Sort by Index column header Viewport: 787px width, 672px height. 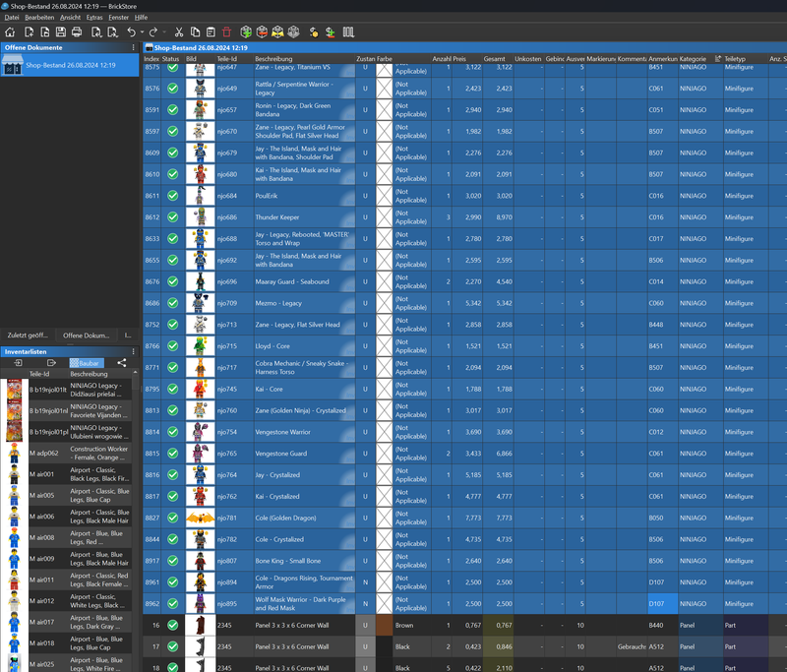click(x=151, y=59)
